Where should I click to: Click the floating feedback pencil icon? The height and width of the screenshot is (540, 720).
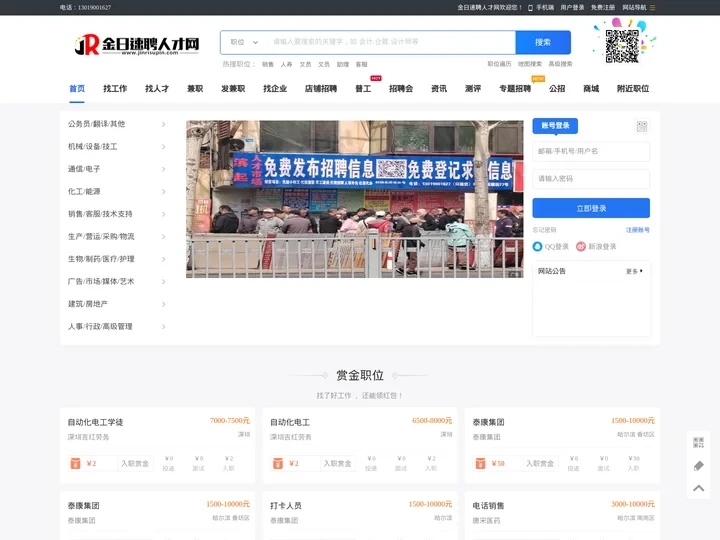[x=698, y=466]
